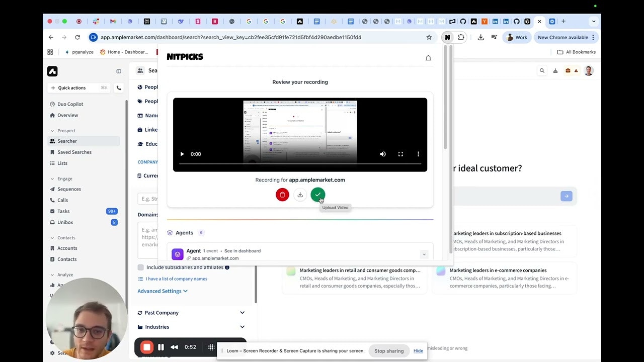644x362 pixels.
Task: Click the Amplemarket logo
Action: tap(52, 71)
